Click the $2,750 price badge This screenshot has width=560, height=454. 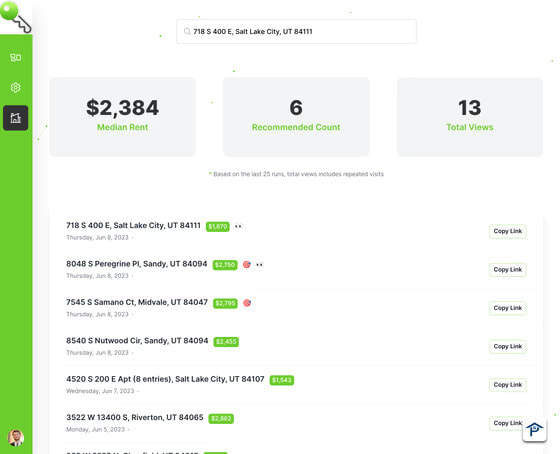(225, 265)
